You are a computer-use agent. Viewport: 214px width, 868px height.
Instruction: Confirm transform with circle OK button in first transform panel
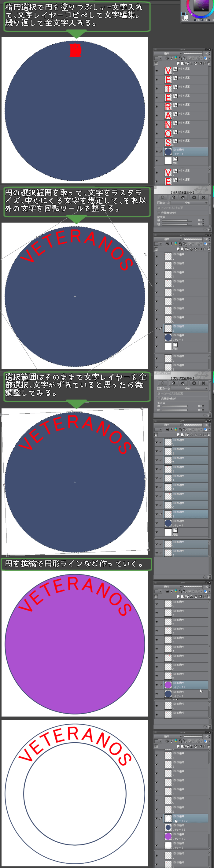pos(194,198)
